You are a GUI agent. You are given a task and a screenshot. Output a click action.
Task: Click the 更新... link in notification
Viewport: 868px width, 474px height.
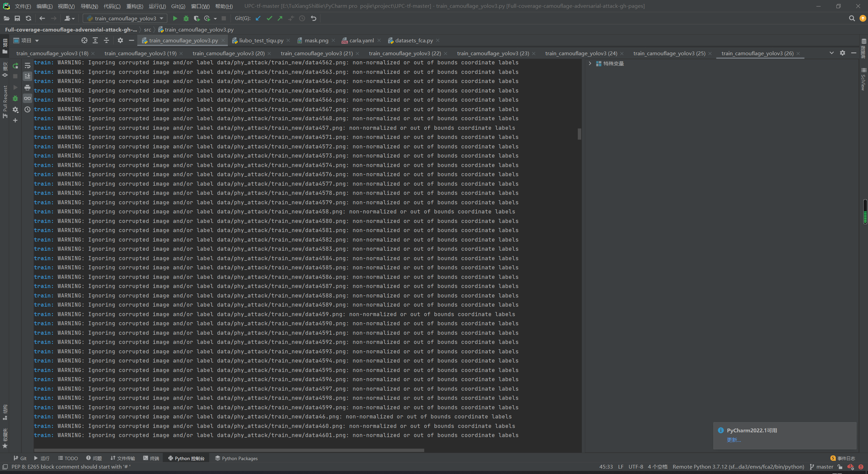[x=734, y=440]
